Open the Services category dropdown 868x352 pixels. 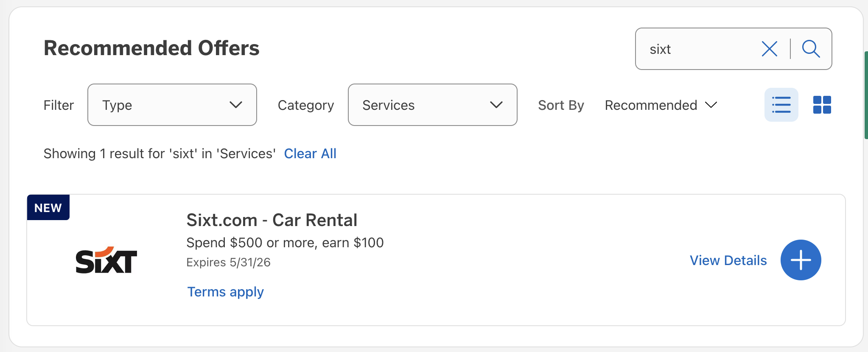(x=432, y=105)
